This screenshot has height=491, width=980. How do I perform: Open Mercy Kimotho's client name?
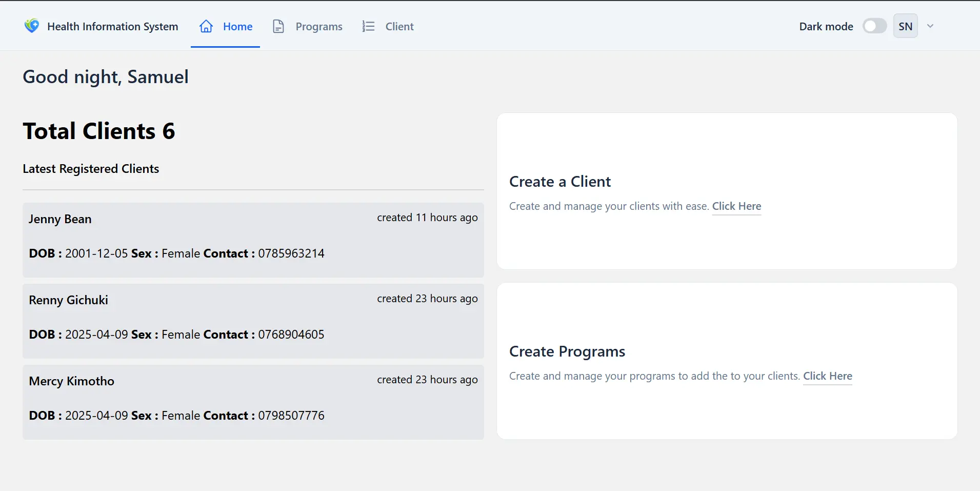tap(71, 381)
